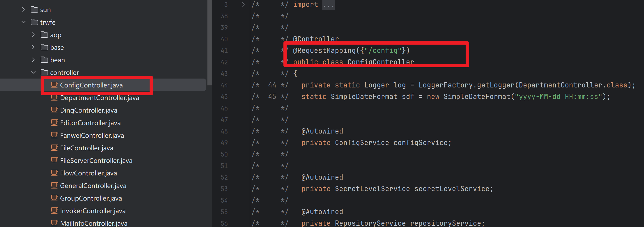Open MailInfoController.java from the tree
Image resolution: width=644 pixels, height=227 pixels.
pyautogui.click(x=94, y=223)
